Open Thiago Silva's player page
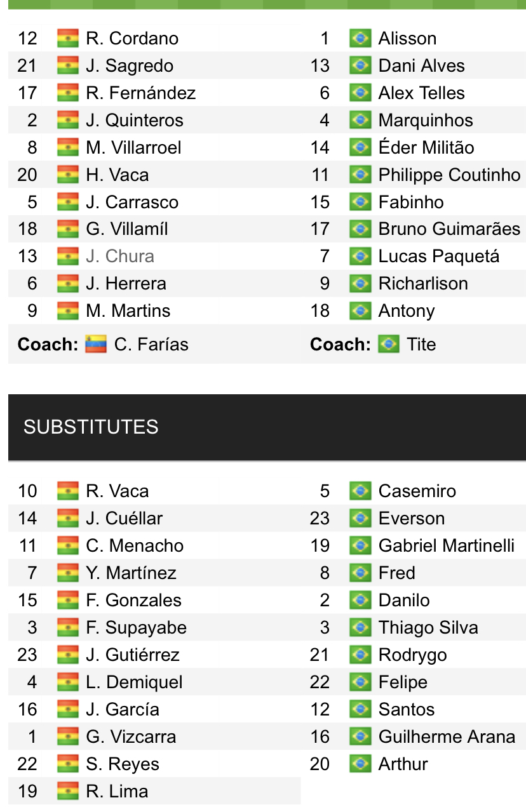The image size is (526, 812). click(428, 627)
